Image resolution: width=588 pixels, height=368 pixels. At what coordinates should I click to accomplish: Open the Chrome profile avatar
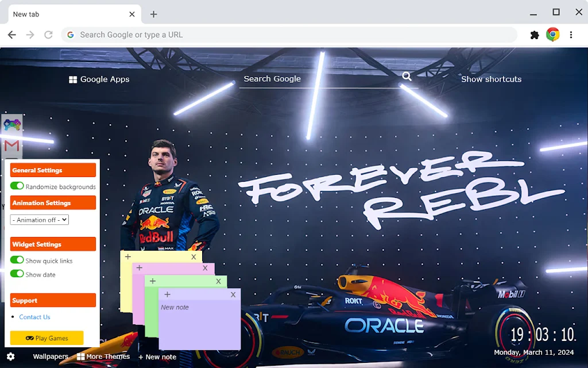[553, 34]
